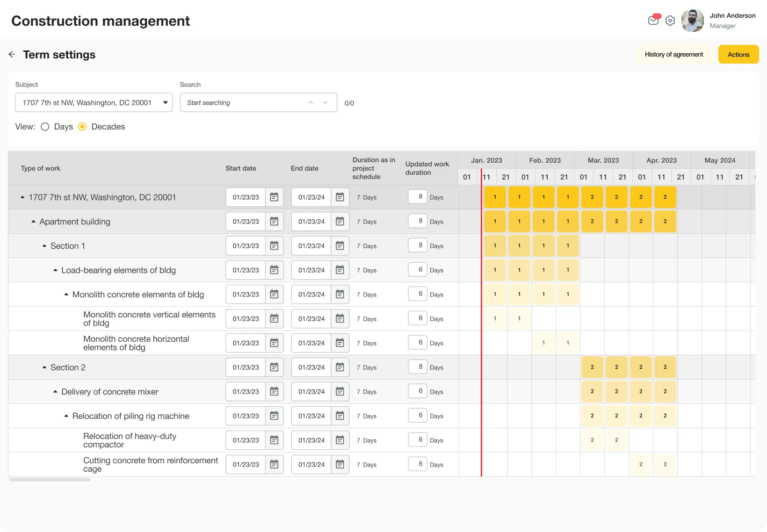Viewport: 767px width, 532px height.
Task: Jump to next search result arrow
Action: coord(325,102)
